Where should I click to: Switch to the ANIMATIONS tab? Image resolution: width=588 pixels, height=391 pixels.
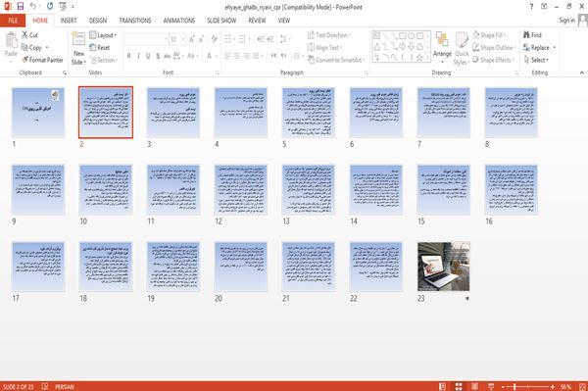tap(179, 21)
